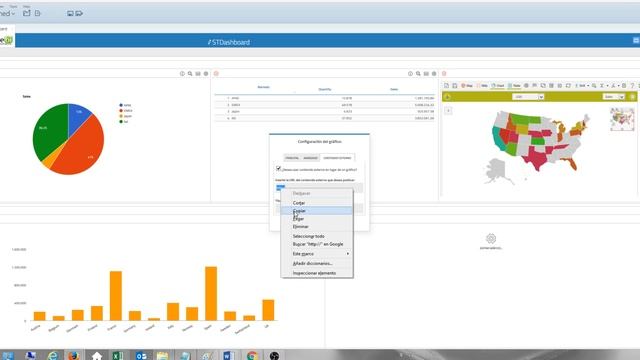Click the document icon in the top toolbar
The image size is (640, 360).
click(x=38, y=13)
